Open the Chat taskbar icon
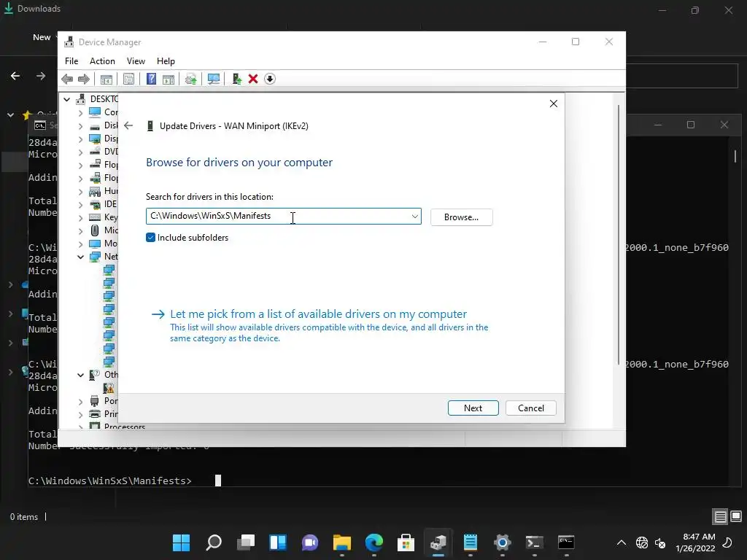The height and width of the screenshot is (560, 747). point(309,542)
